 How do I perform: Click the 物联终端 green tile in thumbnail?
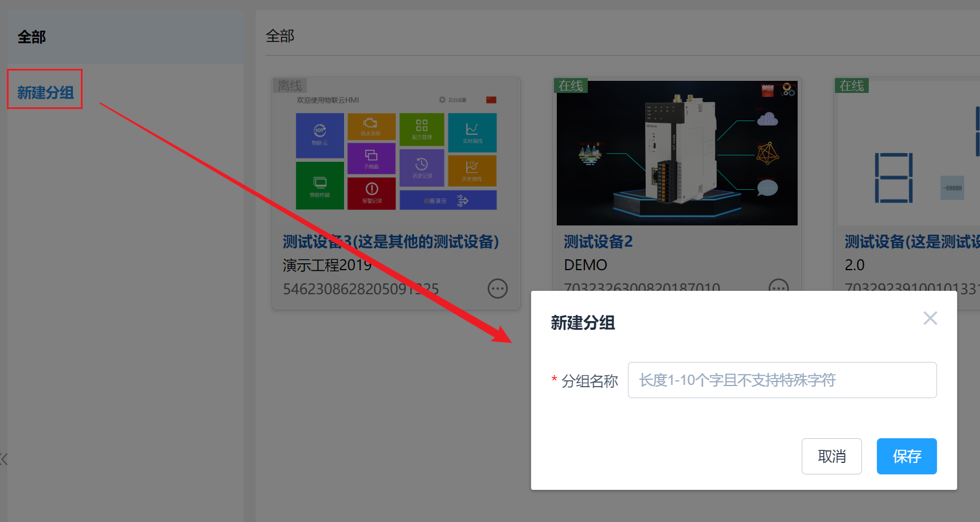pos(320,185)
